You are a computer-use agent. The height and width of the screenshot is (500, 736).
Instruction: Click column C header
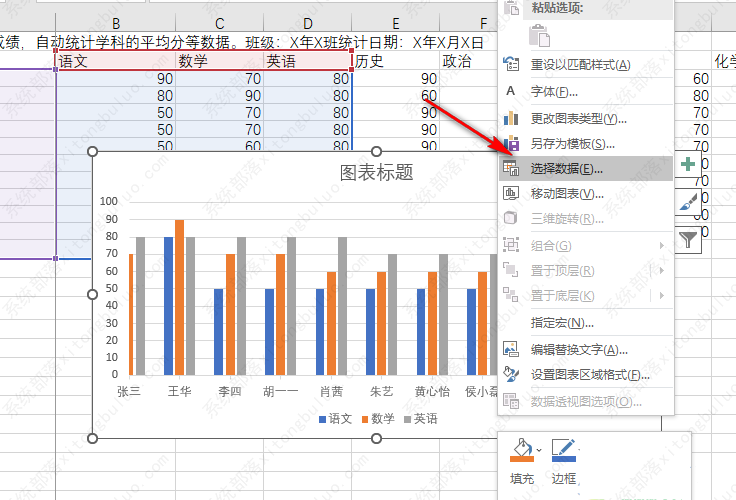coord(219,23)
